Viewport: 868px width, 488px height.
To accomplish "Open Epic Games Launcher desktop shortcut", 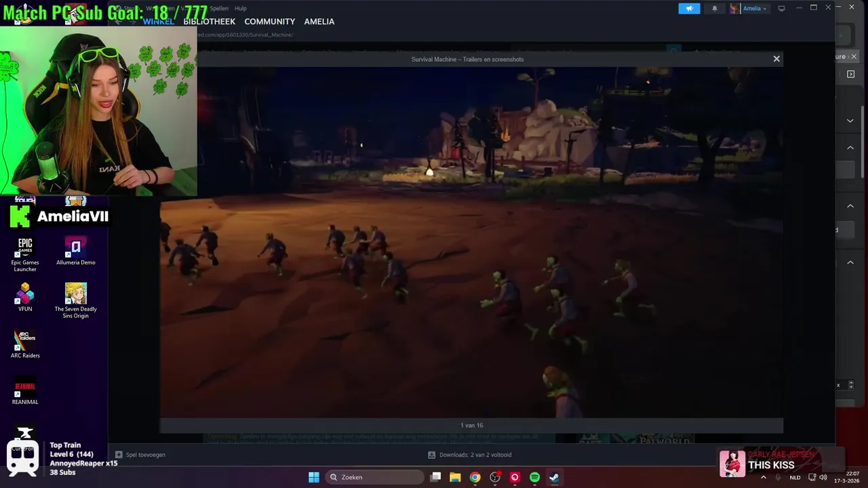I will point(25,254).
